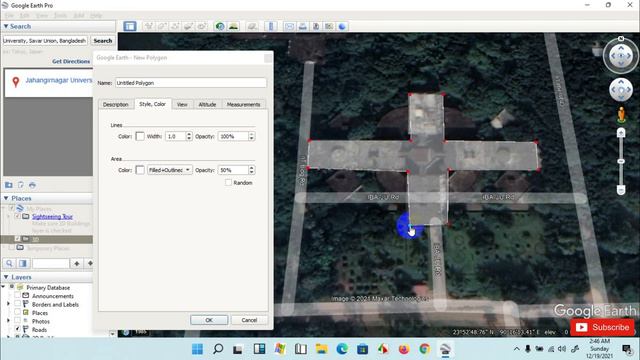Click the Email toolbar icon
Image resolution: width=640 pixels, height=360 pixels.
click(x=289, y=26)
